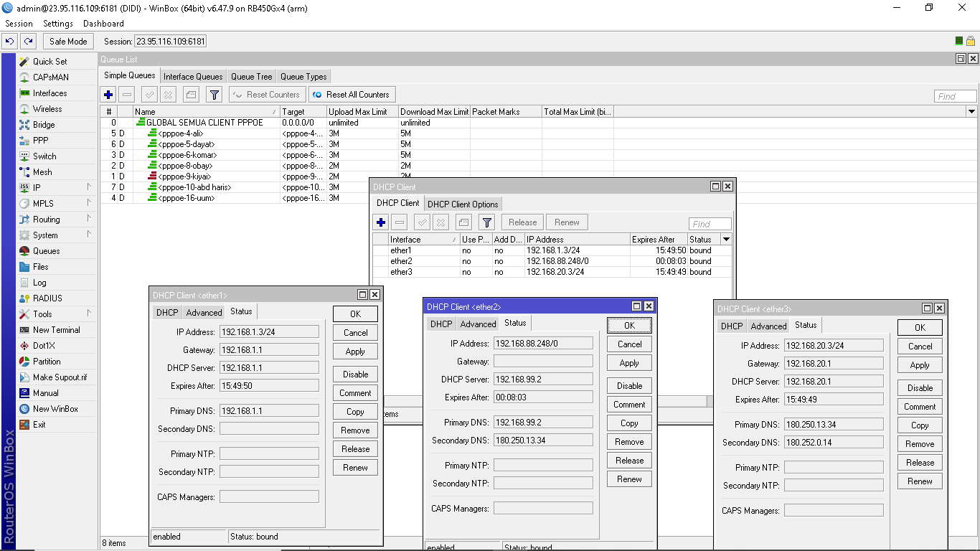Image resolution: width=980 pixels, height=551 pixels.
Task: Click the Undo arrow in the toolbar
Action: pyautogui.click(x=11, y=42)
